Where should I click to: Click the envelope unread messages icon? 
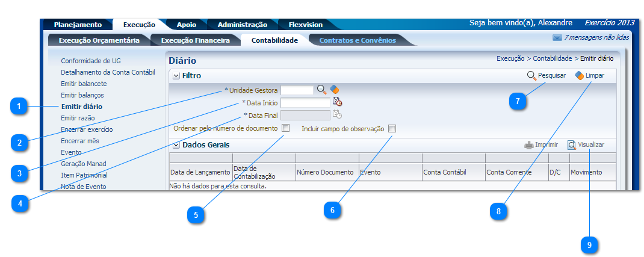(x=557, y=37)
